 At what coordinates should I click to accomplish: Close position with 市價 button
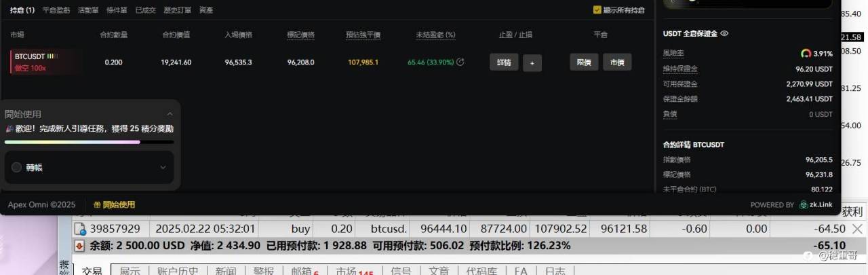pyautogui.click(x=617, y=62)
